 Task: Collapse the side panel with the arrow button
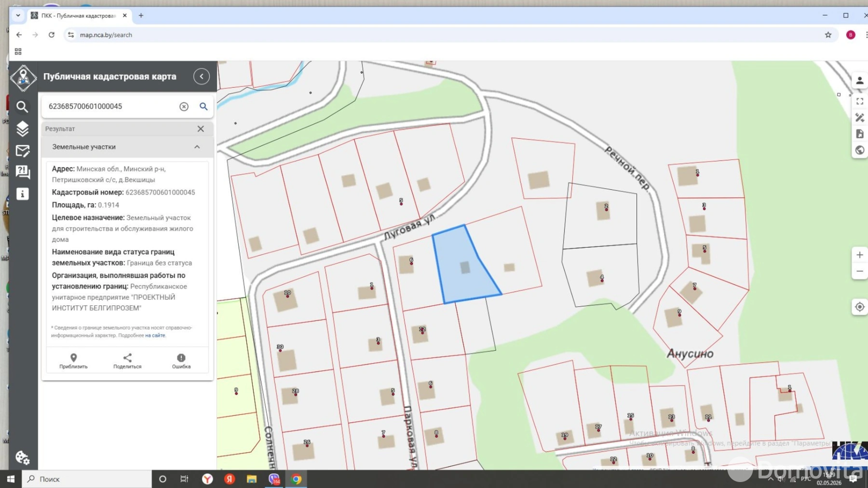point(201,76)
